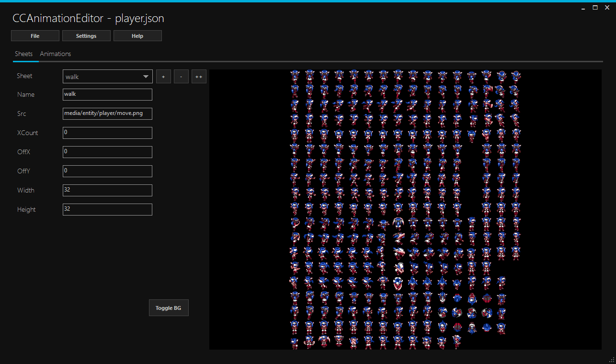Click the Src label
The image size is (616, 364).
click(x=22, y=114)
